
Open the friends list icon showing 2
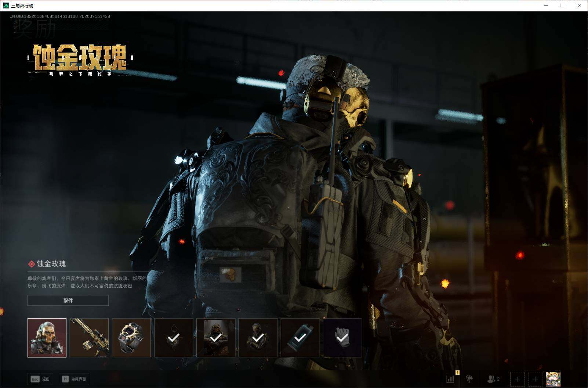pos(493,379)
